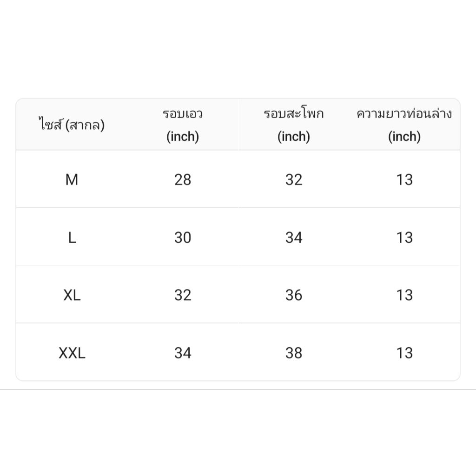Select the XL size cell
Viewport: 476px width, 476px height.
72,295
